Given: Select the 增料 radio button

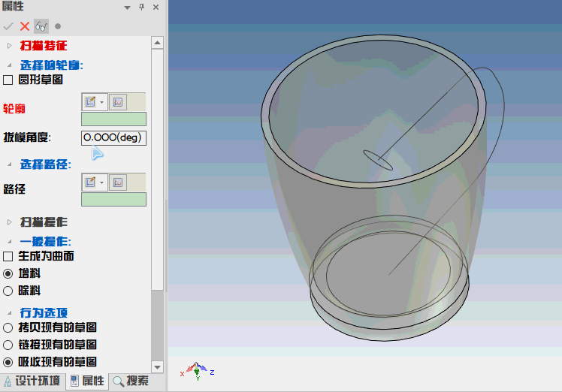Looking at the screenshot, I should pyautogui.click(x=8, y=274).
